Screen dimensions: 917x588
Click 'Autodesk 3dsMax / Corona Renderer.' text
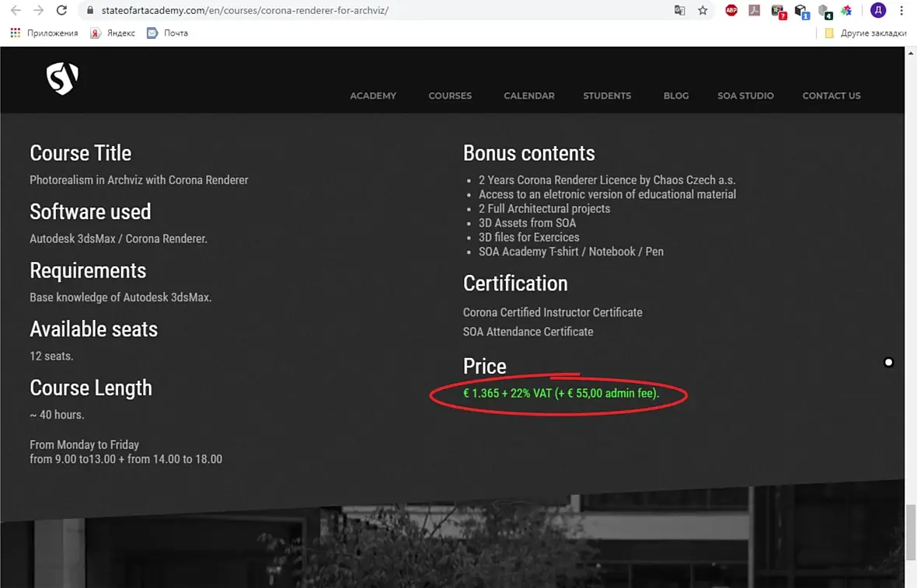point(119,238)
